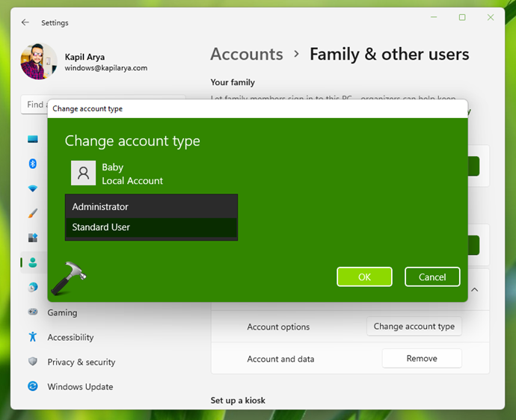Open Gaming controller icon in sidebar
Image resolution: width=516 pixels, height=420 pixels.
coord(32,312)
